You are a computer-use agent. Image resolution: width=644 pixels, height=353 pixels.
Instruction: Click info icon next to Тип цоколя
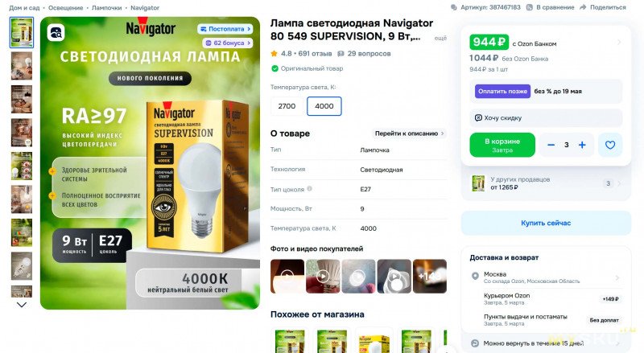[309, 189]
